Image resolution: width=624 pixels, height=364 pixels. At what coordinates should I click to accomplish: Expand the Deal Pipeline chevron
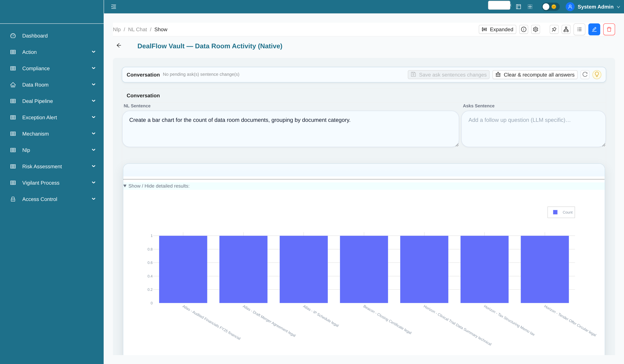(x=94, y=101)
